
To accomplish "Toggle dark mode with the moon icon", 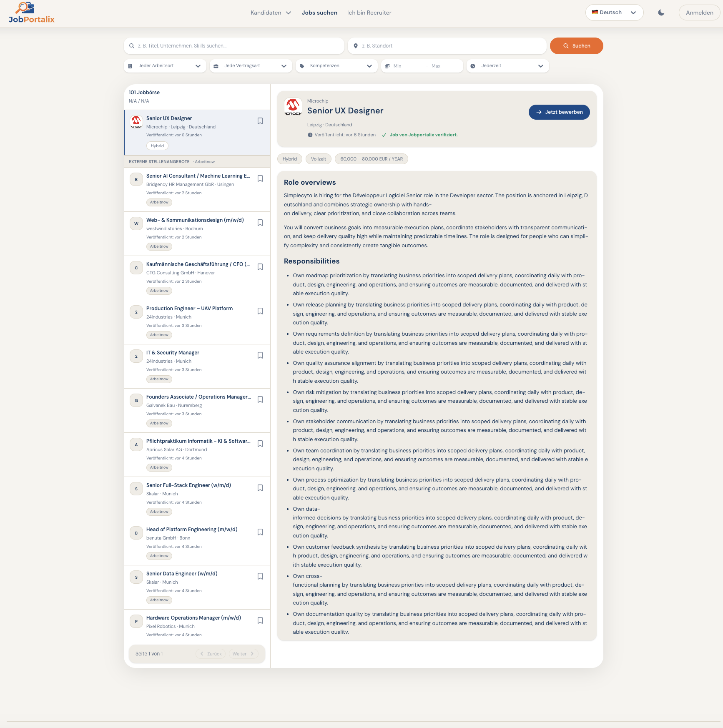I will tap(661, 13).
